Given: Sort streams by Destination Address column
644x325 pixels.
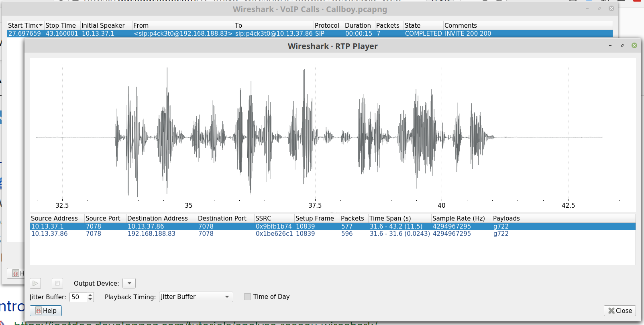Looking at the screenshot, I should [161, 218].
